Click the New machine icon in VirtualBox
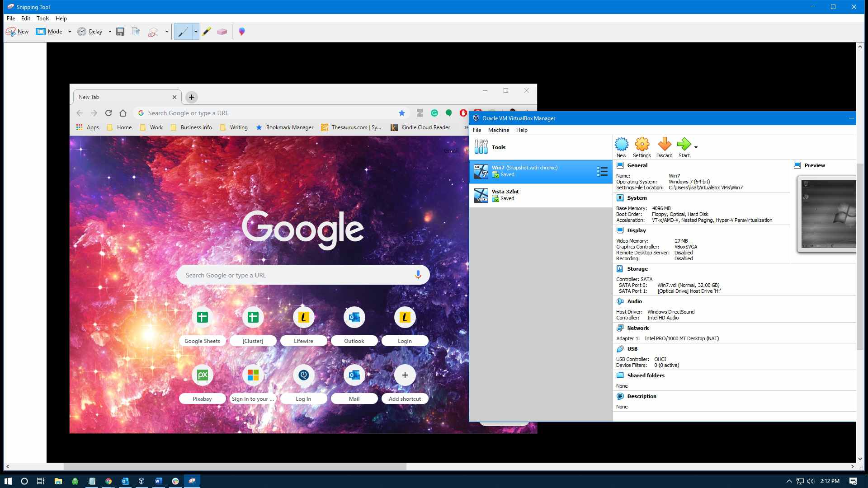The image size is (868, 488). 622,148
